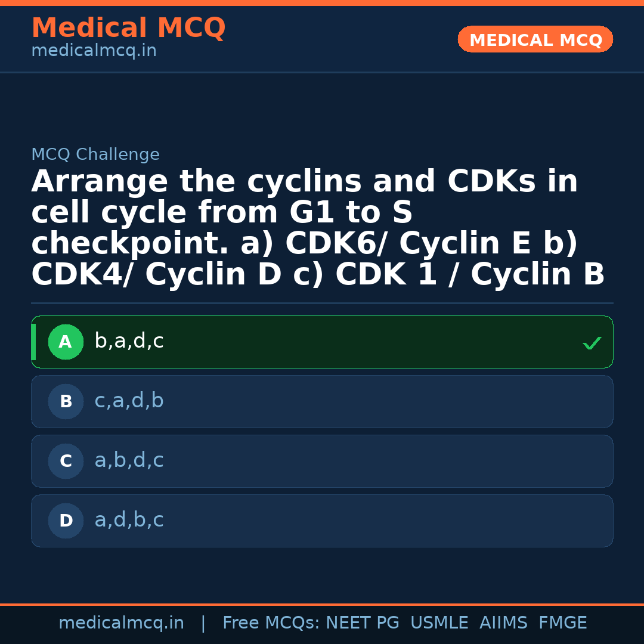Open the medicalmcq.in link under the logo
Image resolution: width=644 pixels, height=644 pixels.
tap(94, 50)
